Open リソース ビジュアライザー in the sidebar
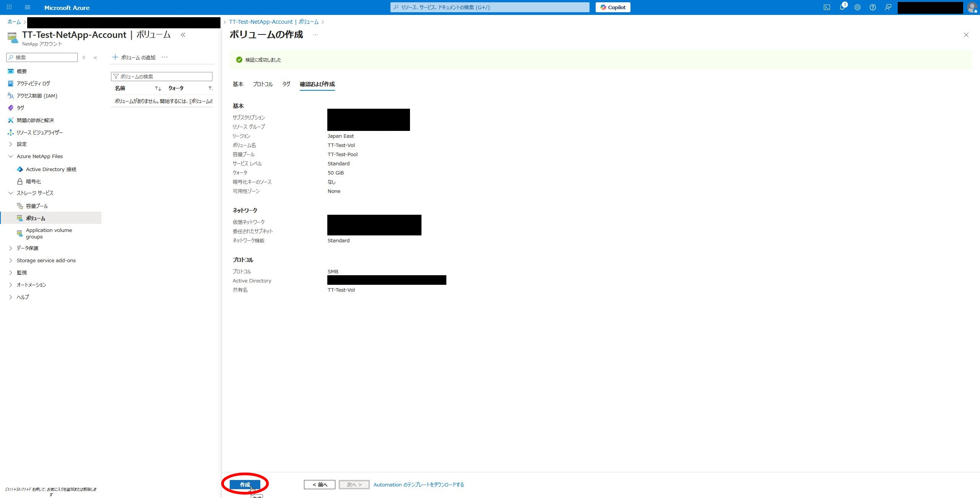Screen dimensions: 980x498 click(39, 132)
